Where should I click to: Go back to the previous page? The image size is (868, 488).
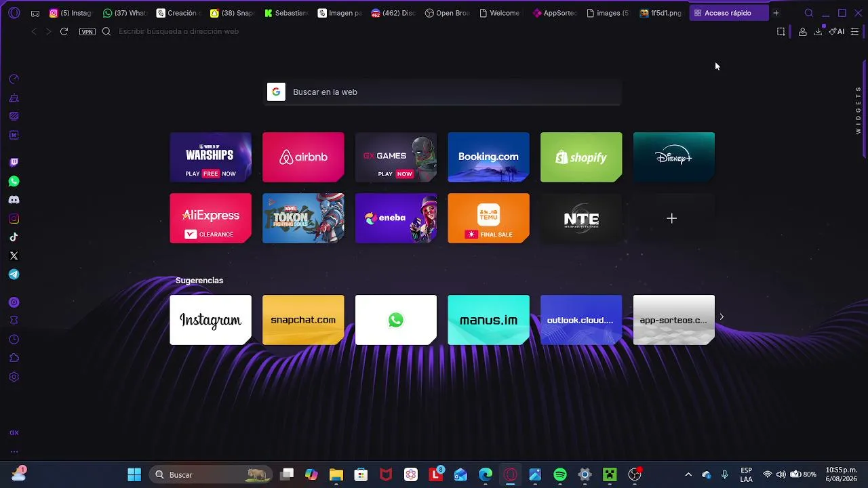[34, 31]
